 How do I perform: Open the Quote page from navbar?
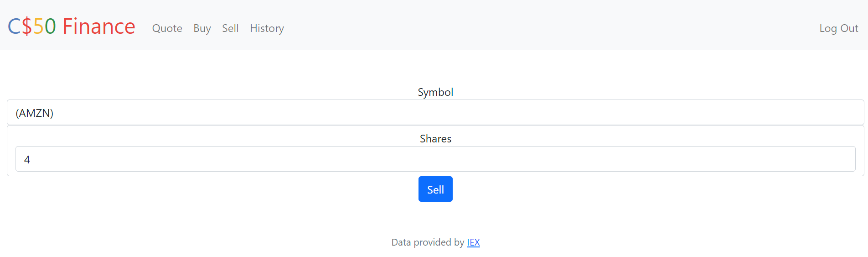click(x=167, y=28)
